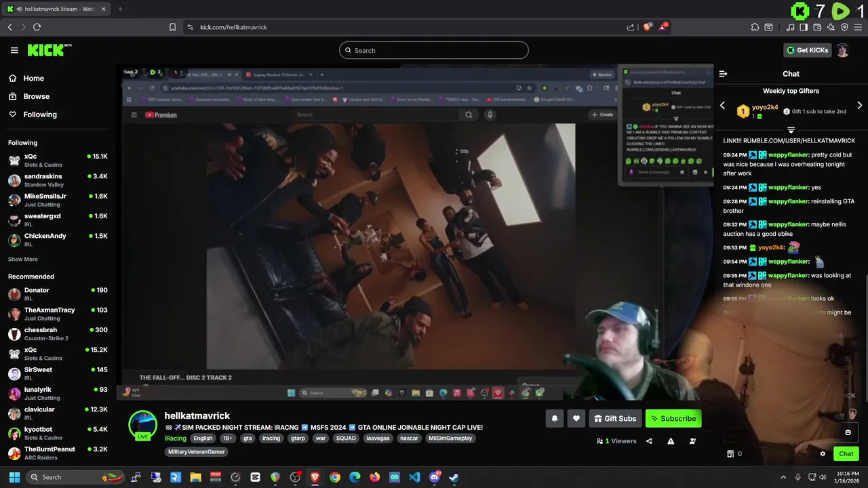Viewport: 868px width, 488px height.
Task: Expand Show More followed channels
Action: tap(23, 260)
